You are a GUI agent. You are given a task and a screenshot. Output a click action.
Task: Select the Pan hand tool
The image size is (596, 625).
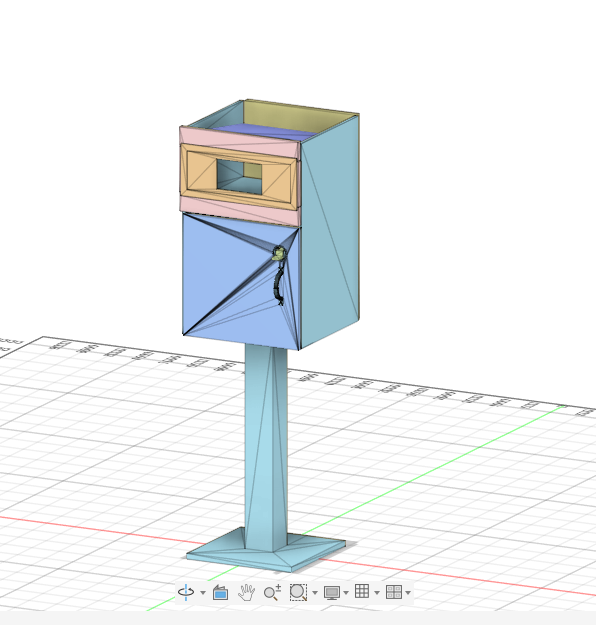(x=246, y=592)
